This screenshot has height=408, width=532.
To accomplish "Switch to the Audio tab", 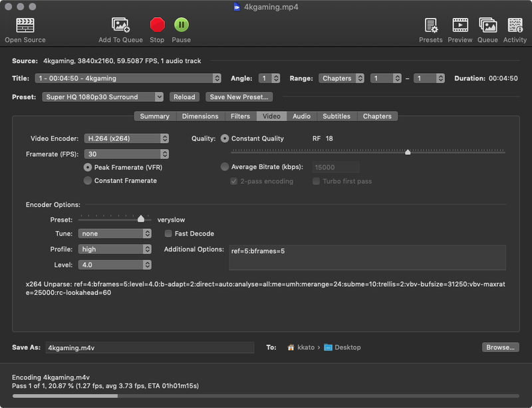I will 301,116.
